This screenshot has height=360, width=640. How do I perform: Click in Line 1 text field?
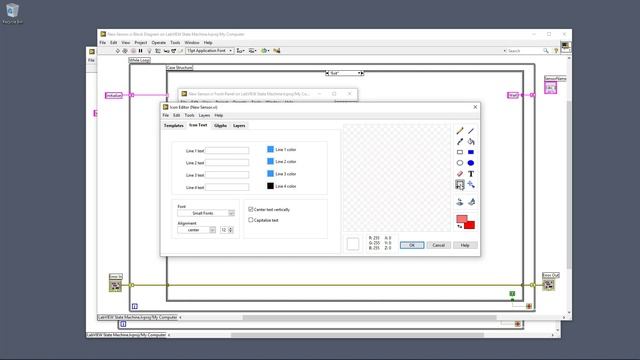(x=227, y=151)
